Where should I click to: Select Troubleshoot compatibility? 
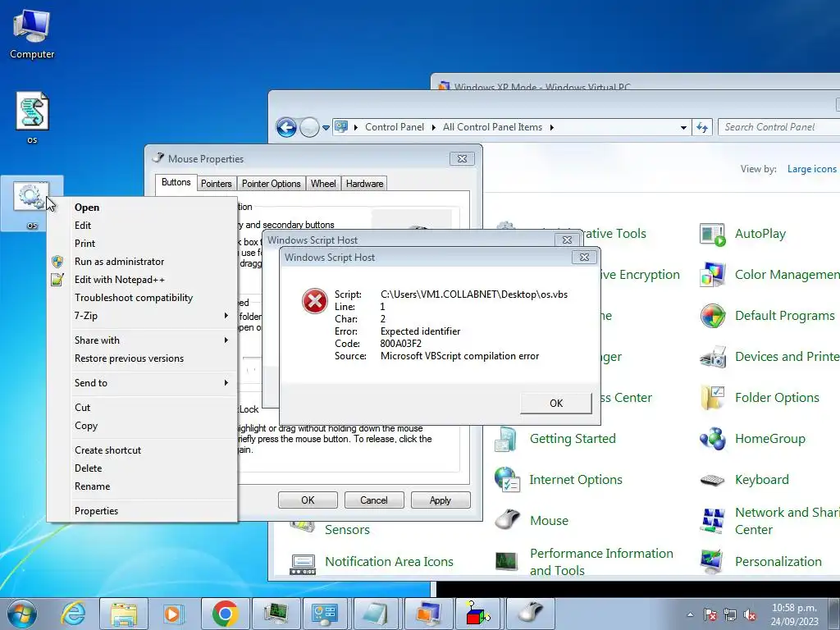(142, 298)
